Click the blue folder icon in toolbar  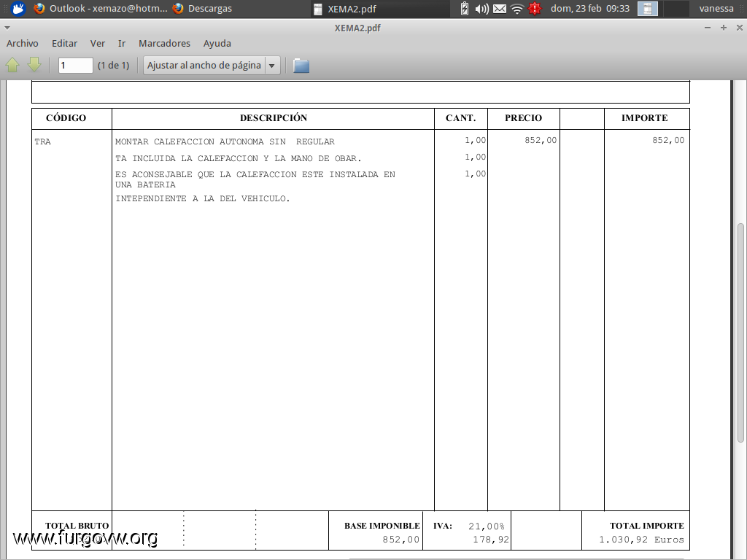[x=301, y=66]
